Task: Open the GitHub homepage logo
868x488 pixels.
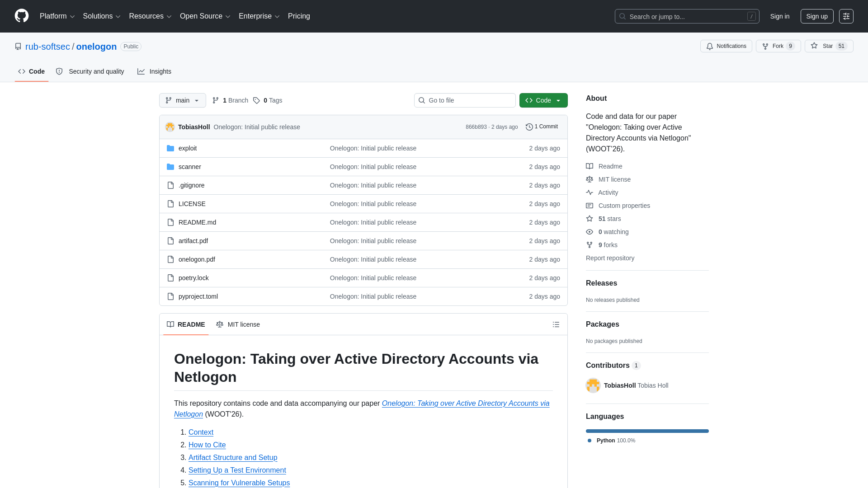Action: 22,16
